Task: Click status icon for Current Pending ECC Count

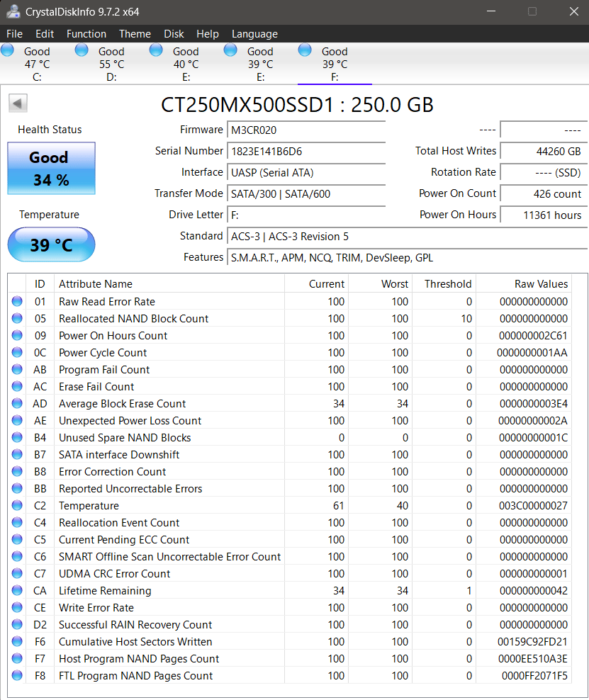Action: coord(17,539)
